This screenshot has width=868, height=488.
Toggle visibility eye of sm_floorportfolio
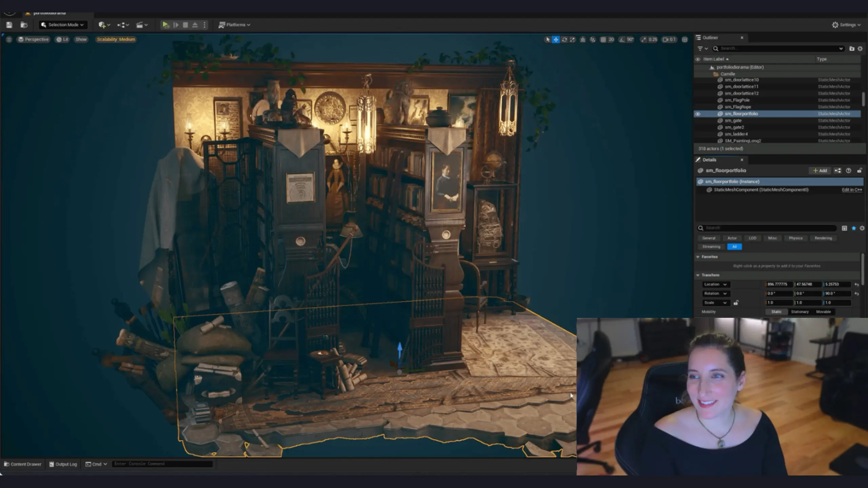[x=698, y=114]
